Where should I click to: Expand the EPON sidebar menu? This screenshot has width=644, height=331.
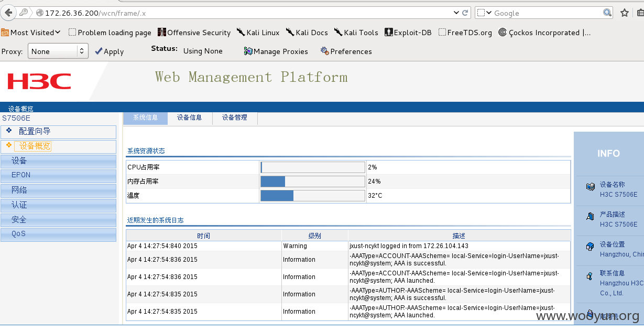pyautogui.click(x=59, y=176)
